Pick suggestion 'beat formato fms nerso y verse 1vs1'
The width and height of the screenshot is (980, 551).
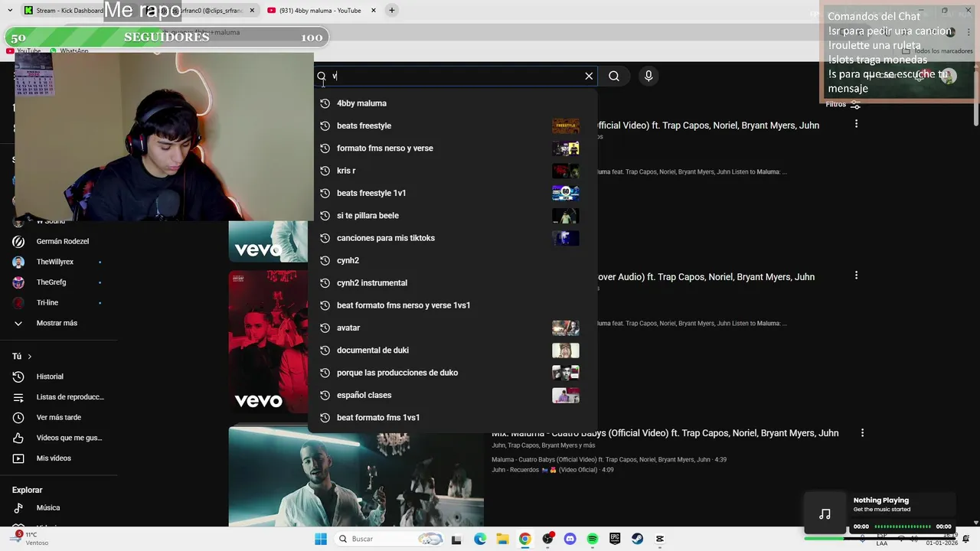[453, 305]
